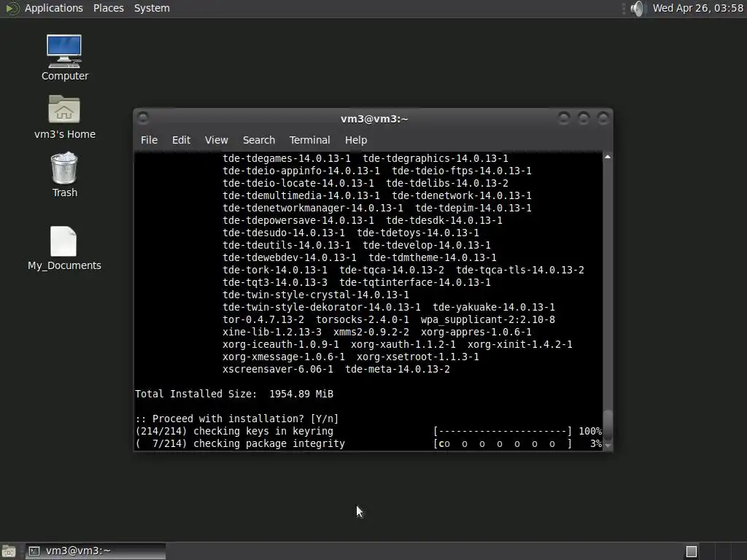Maximize the terminal window

tap(584, 117)
